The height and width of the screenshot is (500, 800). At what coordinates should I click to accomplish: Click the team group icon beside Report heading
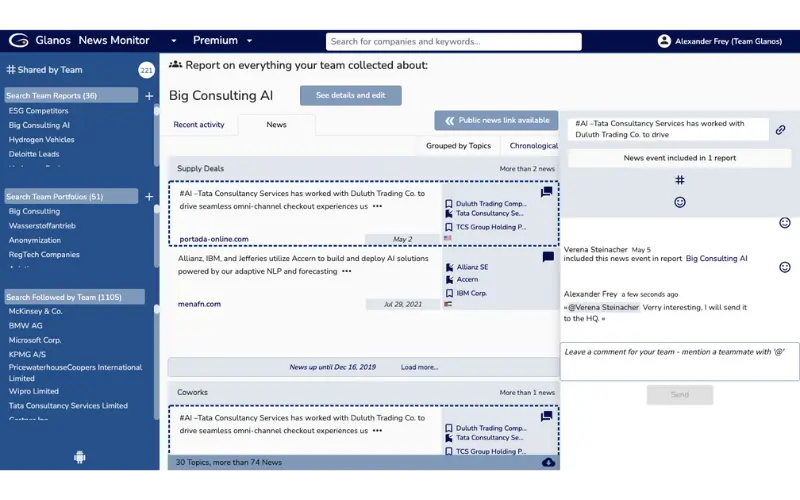[175, 64]
